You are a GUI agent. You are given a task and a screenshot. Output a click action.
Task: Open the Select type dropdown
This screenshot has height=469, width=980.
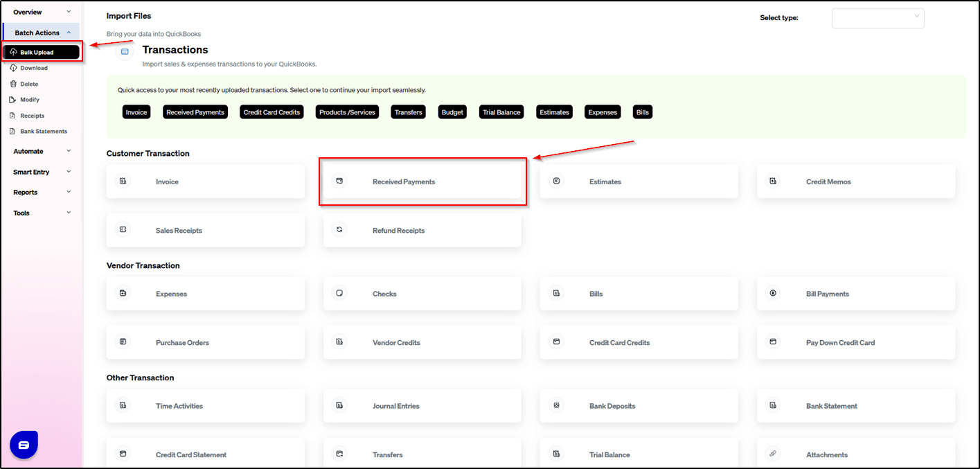click(x=877, y=18)
